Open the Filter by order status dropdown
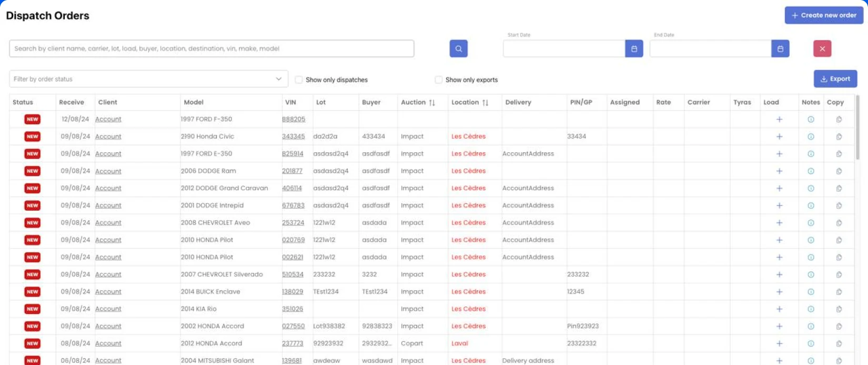This screenshot has height=365, width=868. coord(148,79)
